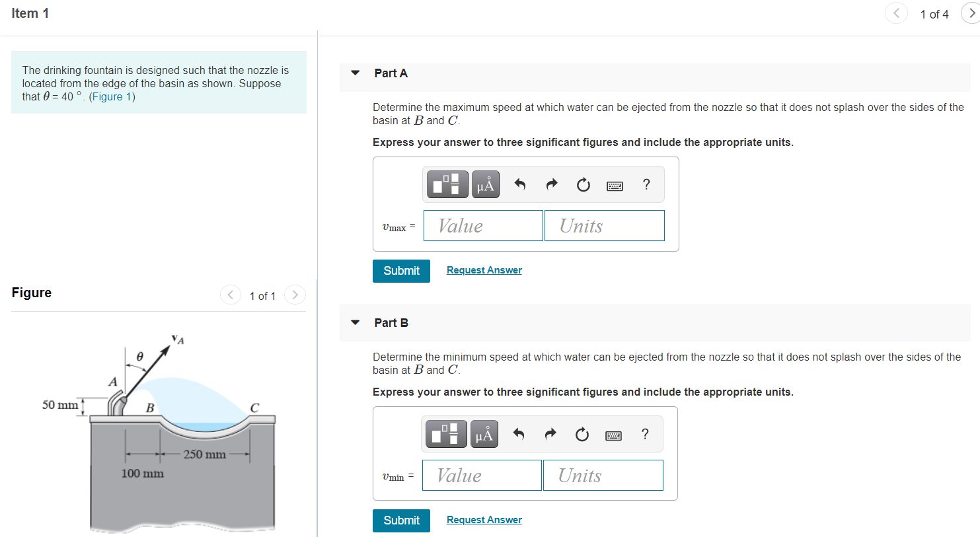Viewport: 980px width, 537px height.
Task: Open the Greek symbols tool in Part B
Action: point(484,434)
